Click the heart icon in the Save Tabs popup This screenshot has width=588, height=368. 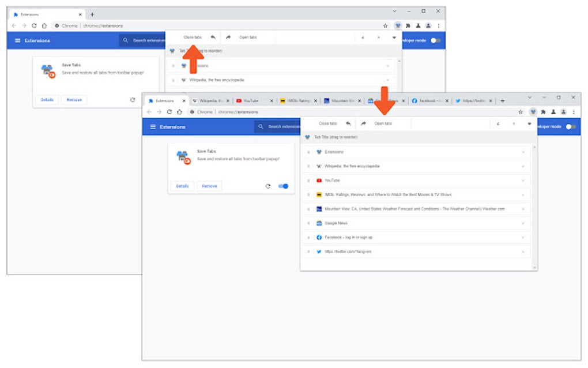coord(530,123)
